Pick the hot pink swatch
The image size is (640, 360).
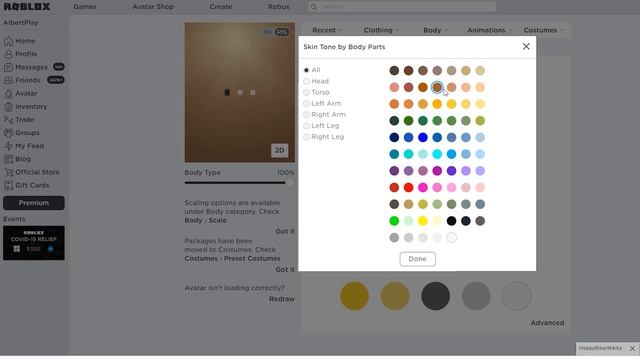(423, 187)
